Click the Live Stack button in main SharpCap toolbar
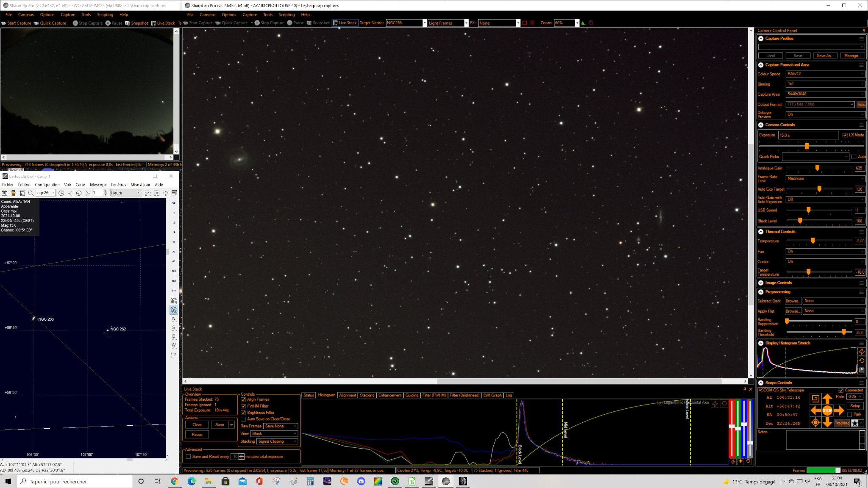This screenshot has width=868, height=488. [345, 23]
